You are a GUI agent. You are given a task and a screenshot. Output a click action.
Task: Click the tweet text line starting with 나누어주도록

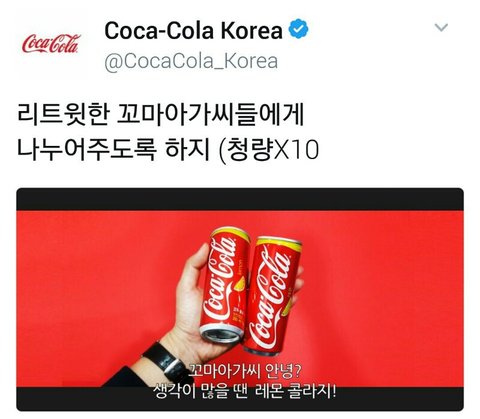(x=168, y=150)
